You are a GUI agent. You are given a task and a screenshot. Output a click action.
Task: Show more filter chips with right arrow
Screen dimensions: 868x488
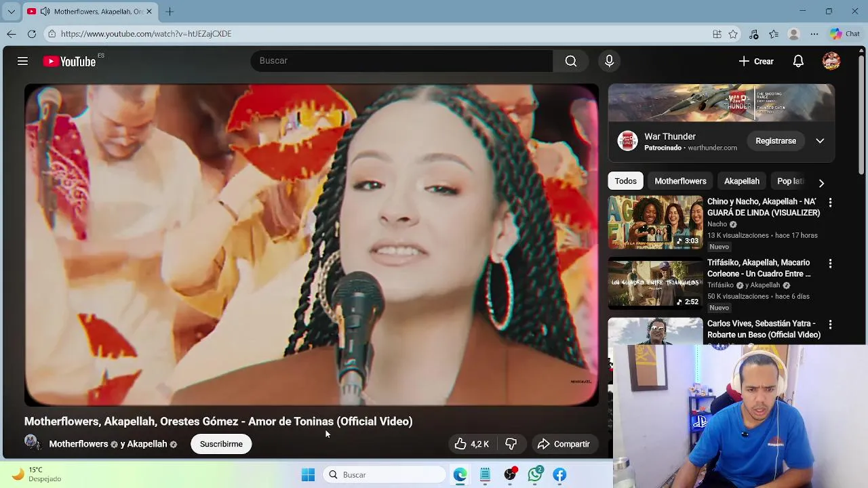pos(821,182)
